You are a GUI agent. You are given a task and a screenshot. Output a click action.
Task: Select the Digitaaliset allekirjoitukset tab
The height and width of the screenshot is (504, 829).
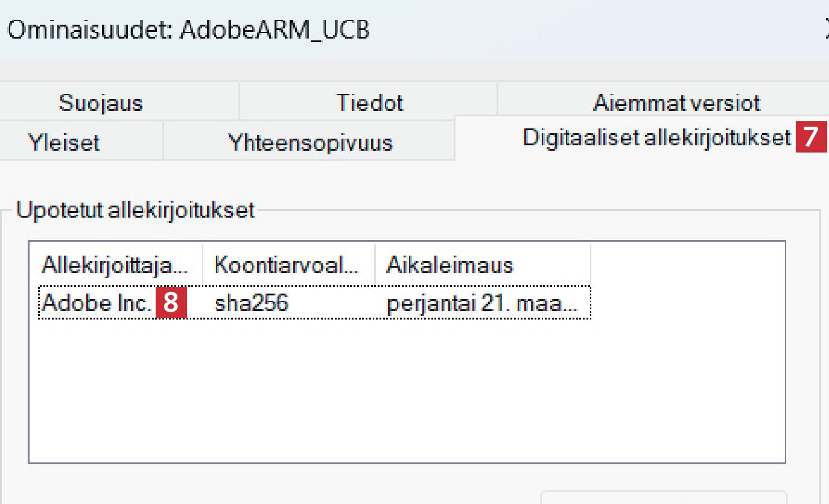click(x=656, y=138)
